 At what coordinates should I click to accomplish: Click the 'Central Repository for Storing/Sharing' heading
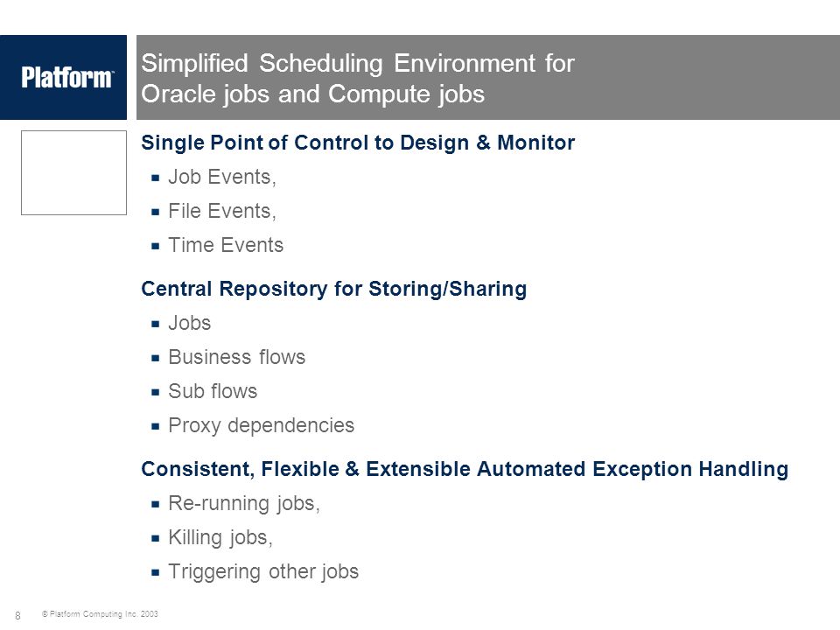(333, 289)
